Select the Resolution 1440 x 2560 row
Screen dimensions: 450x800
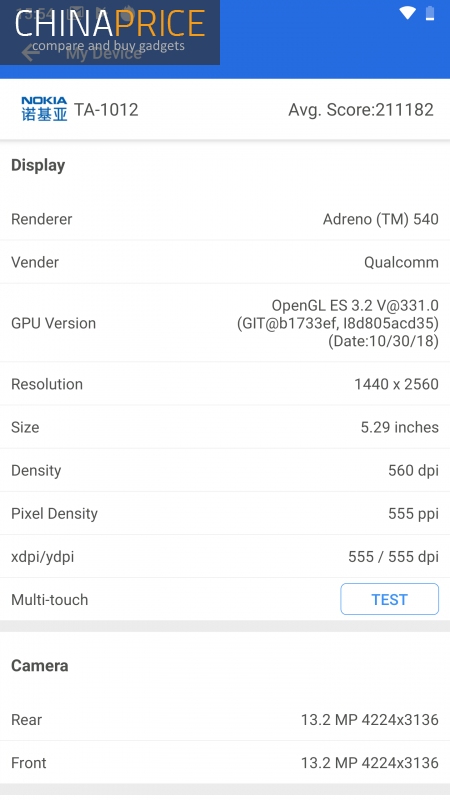point(225,384)
